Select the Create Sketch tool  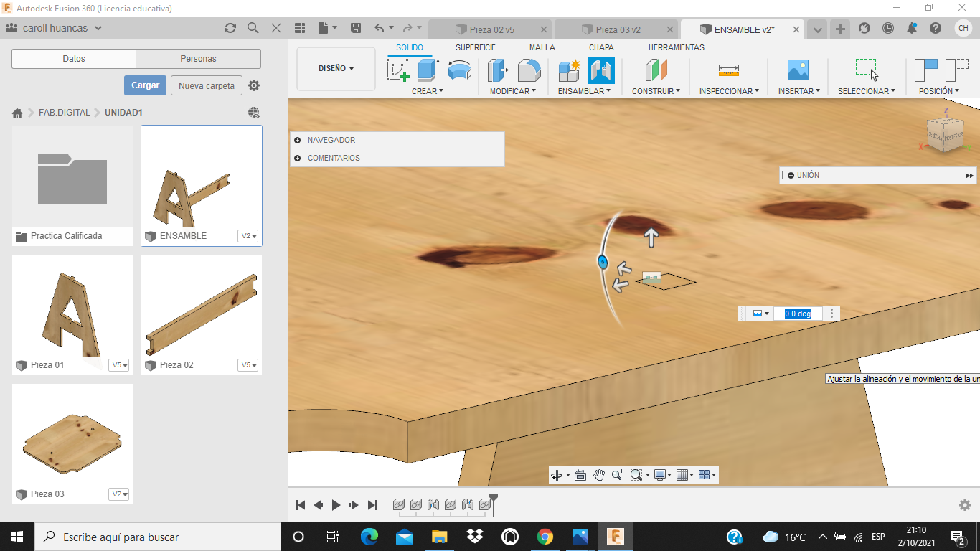[398, 70]
